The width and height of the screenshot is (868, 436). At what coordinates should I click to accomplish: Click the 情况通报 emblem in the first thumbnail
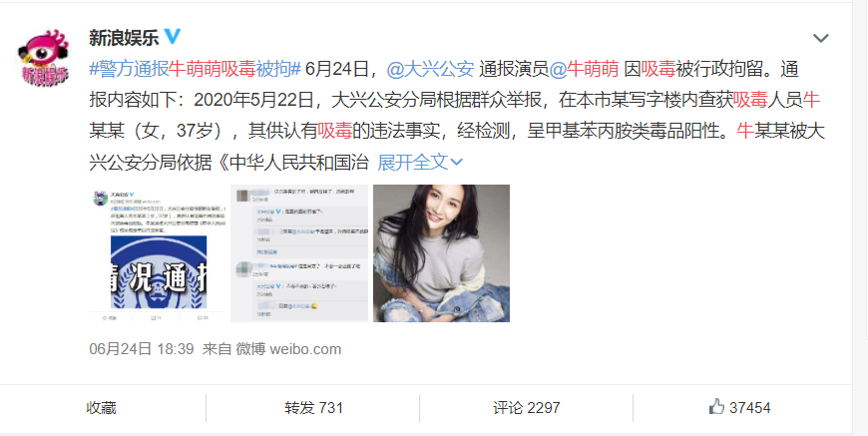coord(159,272)
